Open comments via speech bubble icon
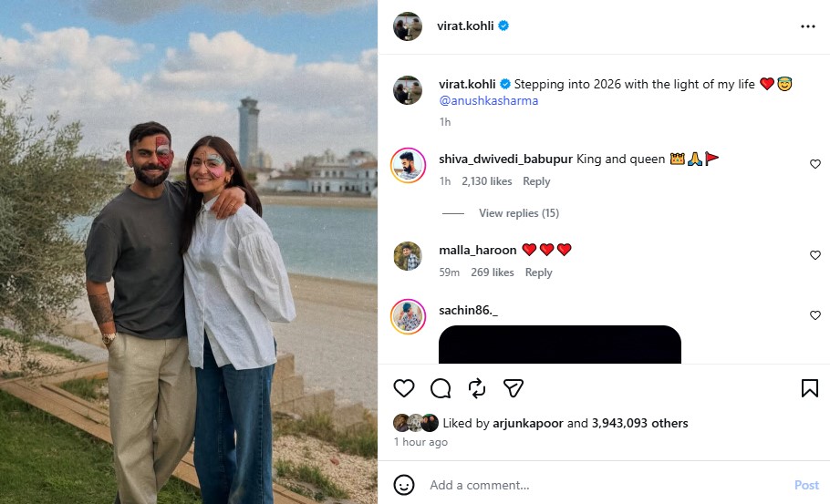The width and height of the screenshot is (830, 504). [441, 388]
